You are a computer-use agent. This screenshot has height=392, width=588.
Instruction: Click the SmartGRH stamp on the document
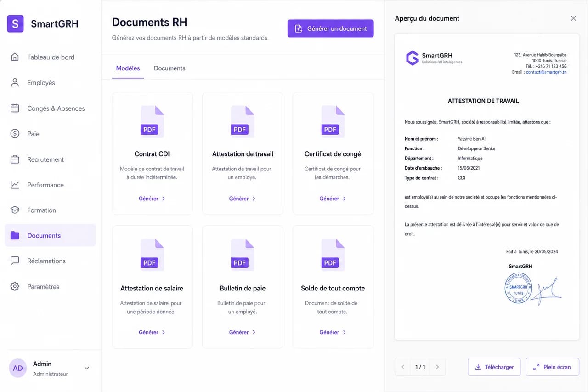(x=518, y=288)
